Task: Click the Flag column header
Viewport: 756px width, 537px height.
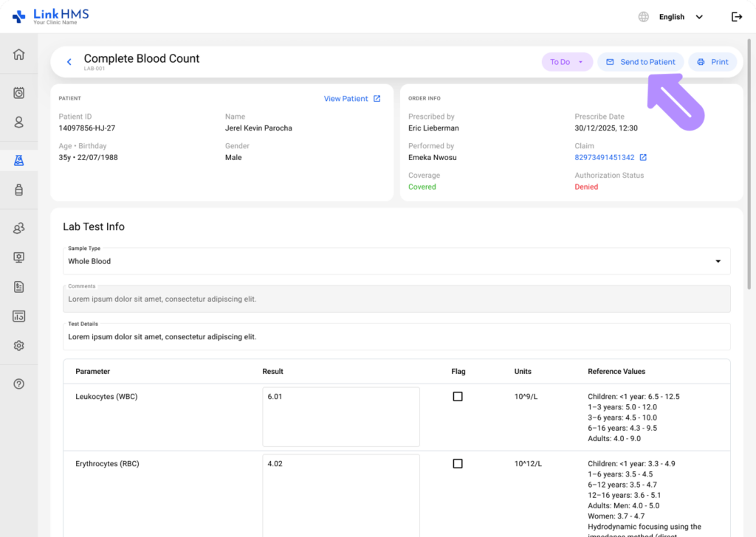Action: (x=458, y=371)
